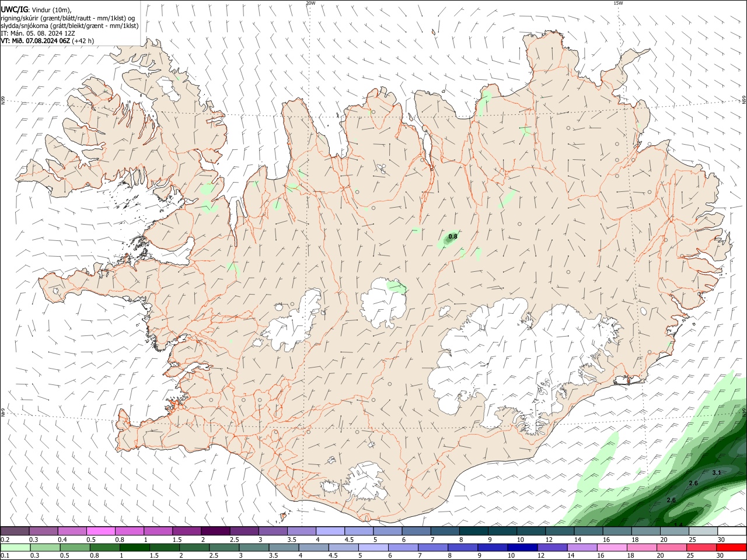Pick the white 30 snow swatch

pos(732,531)
